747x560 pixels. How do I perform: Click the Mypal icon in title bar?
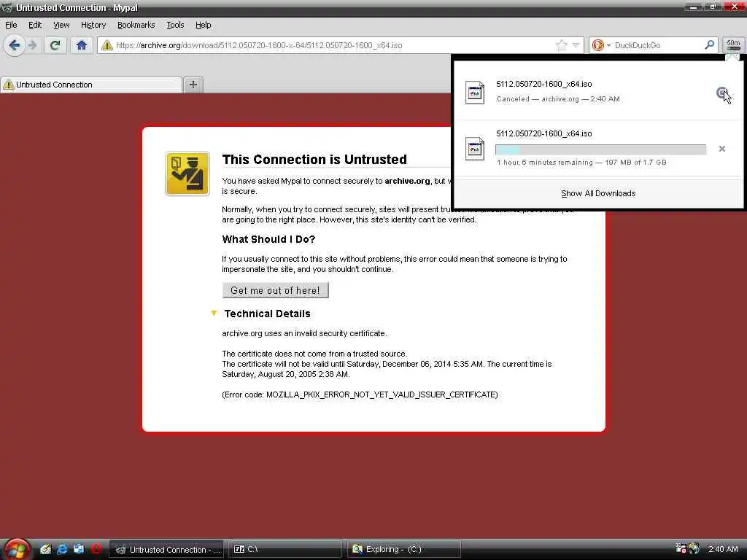[7, 7]
